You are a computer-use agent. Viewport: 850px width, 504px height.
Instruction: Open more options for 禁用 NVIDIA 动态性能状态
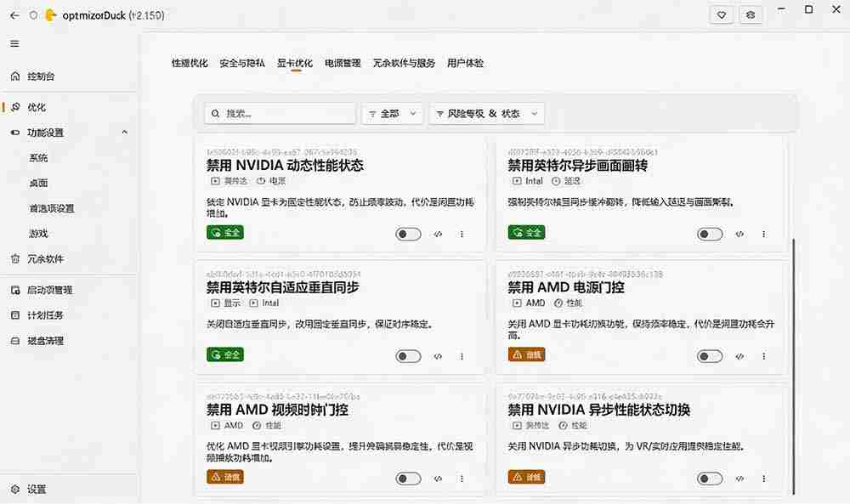[x=462, y=234]
